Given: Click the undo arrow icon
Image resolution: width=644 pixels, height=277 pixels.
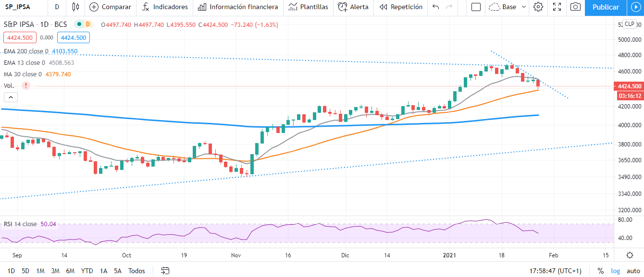Looking at the screenshot, I should click(436, 7).
